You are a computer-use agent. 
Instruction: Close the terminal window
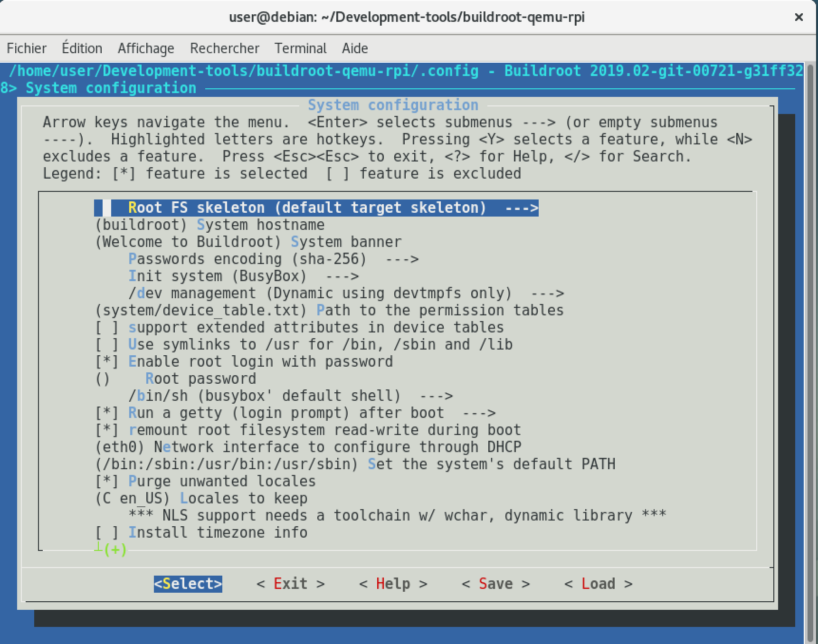tap(799, 17)
